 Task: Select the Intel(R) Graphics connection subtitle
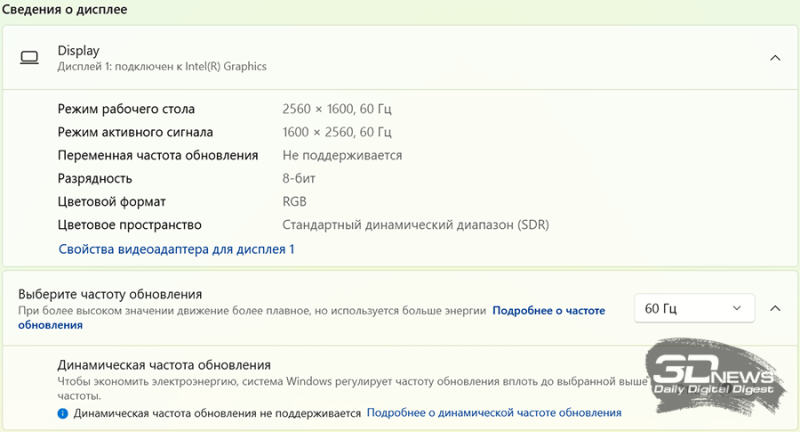point(162,67)
